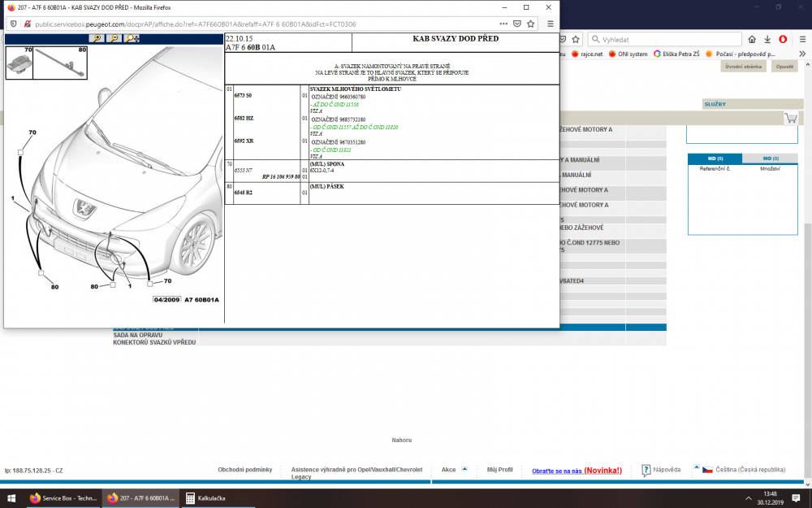The width and height of the screenshot is (812, 508).
Task: Open Windows notification center
Action: pyautogui.click(x=796, y=498)
